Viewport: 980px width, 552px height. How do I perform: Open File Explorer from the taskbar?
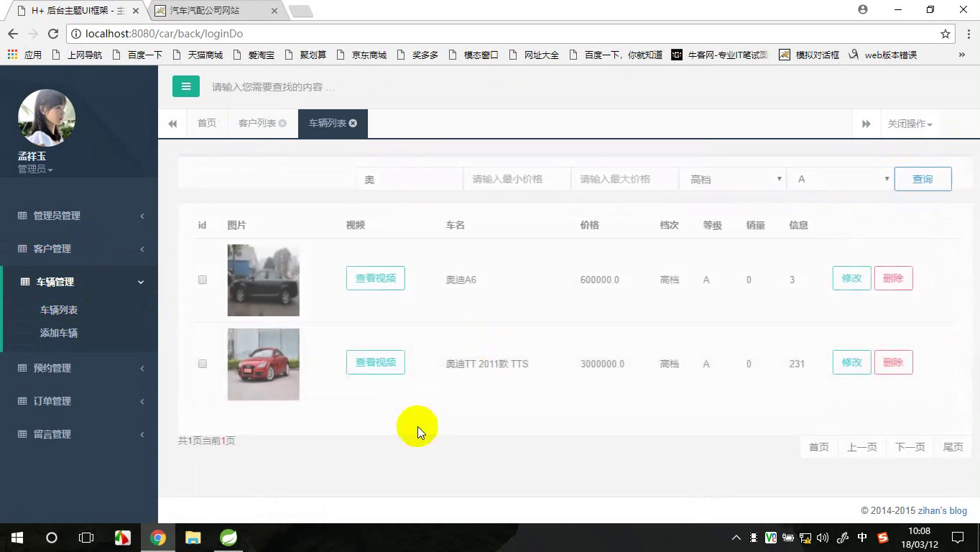[193, 538]
